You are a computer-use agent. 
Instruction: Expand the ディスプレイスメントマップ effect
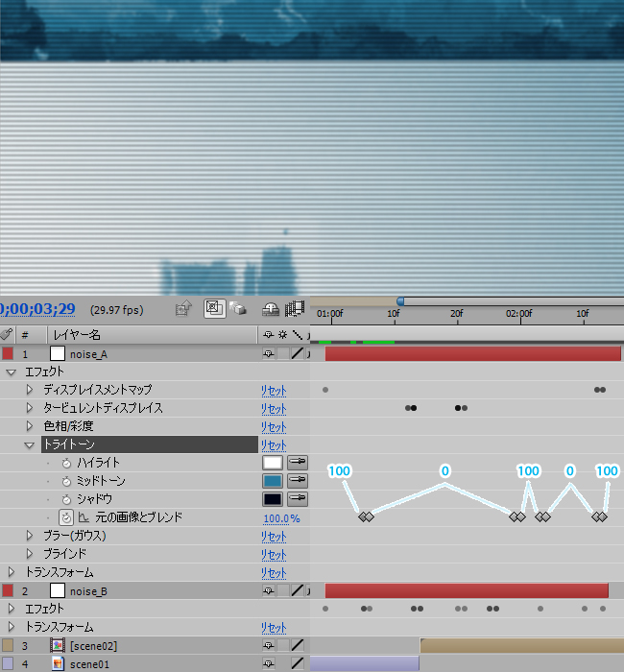point(30,390)
